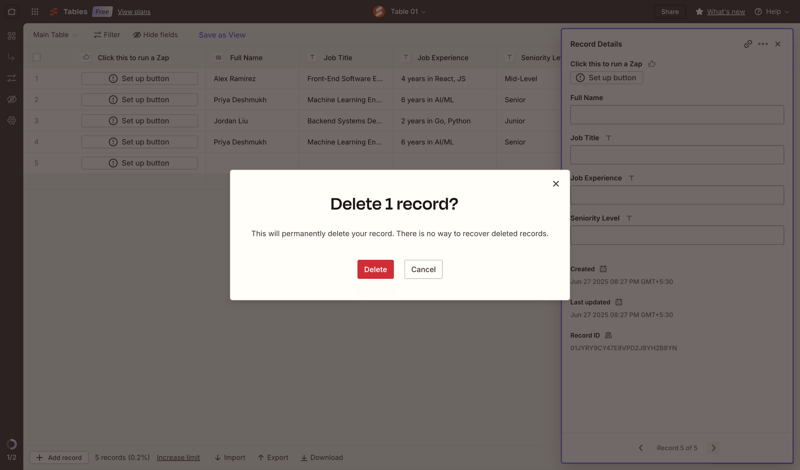This screenshot has width=800, height=470.
Task: Click the Share button
Action: click(x=669, y=11)
